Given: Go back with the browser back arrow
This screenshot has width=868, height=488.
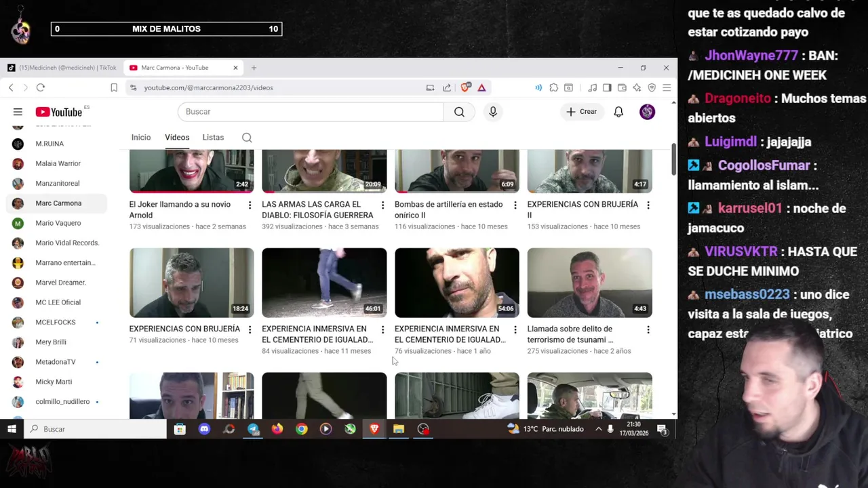Looking at the screenshot, I should click(x=11, y=87).
